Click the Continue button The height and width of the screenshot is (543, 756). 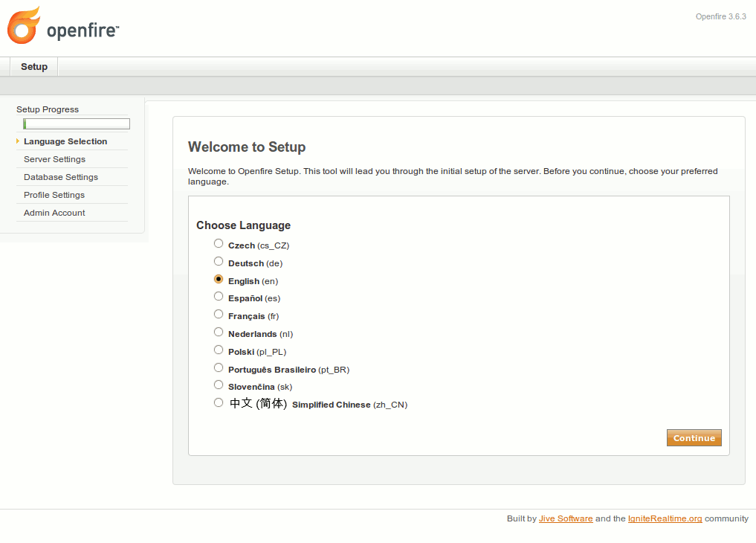694,438
